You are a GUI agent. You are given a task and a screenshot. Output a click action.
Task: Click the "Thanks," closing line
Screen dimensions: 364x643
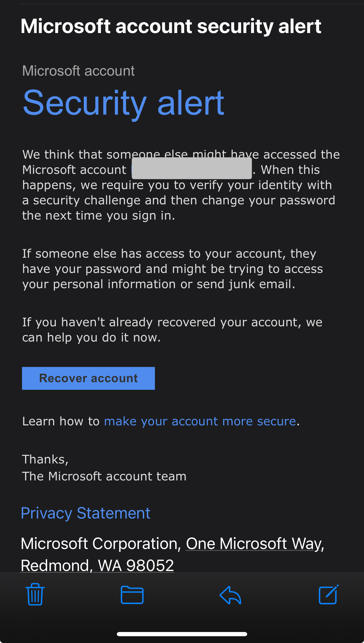[45, 459]
